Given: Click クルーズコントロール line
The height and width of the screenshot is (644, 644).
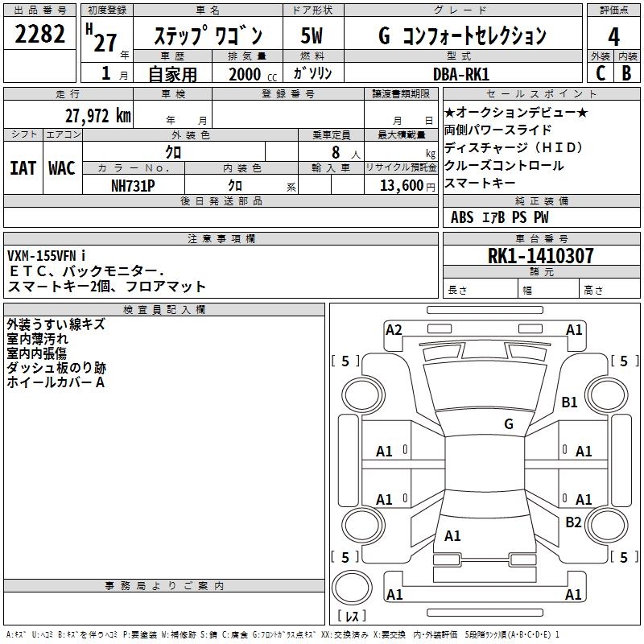Looking at the screenshot, I should [x=504, y=165].
